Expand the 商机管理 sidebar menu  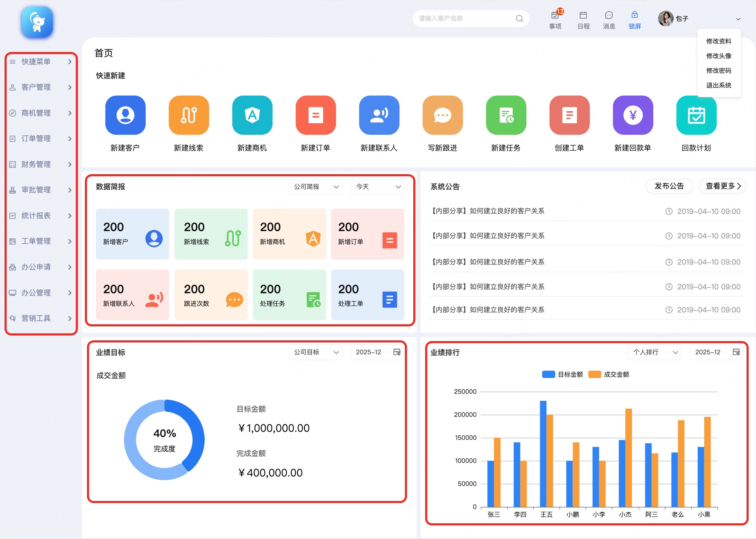(41, 113)
